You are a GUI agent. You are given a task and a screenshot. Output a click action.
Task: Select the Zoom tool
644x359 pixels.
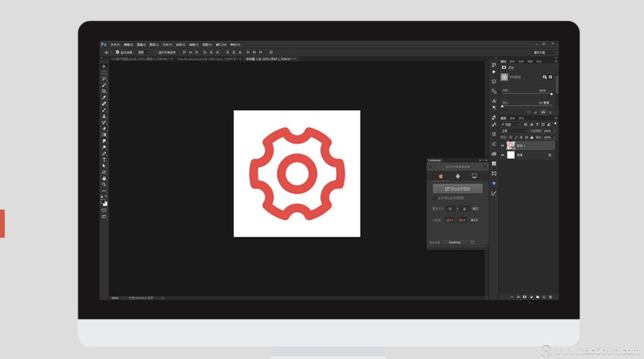(x=104, y=185)
